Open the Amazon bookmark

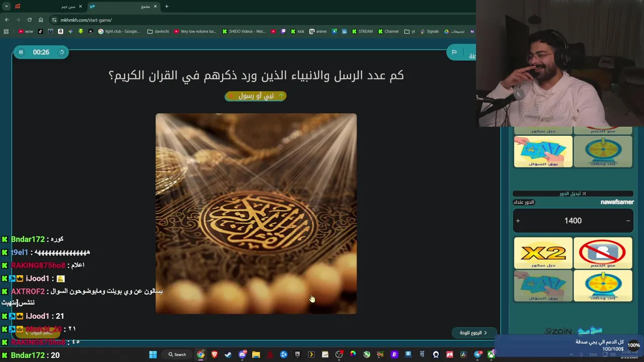click(x=60, y=31)
